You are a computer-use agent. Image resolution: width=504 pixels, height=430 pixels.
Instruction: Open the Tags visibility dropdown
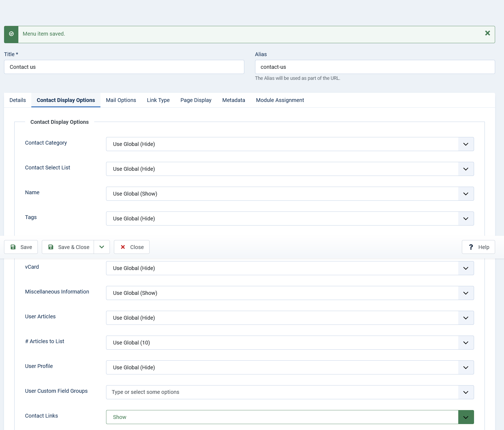click(290, 219)
